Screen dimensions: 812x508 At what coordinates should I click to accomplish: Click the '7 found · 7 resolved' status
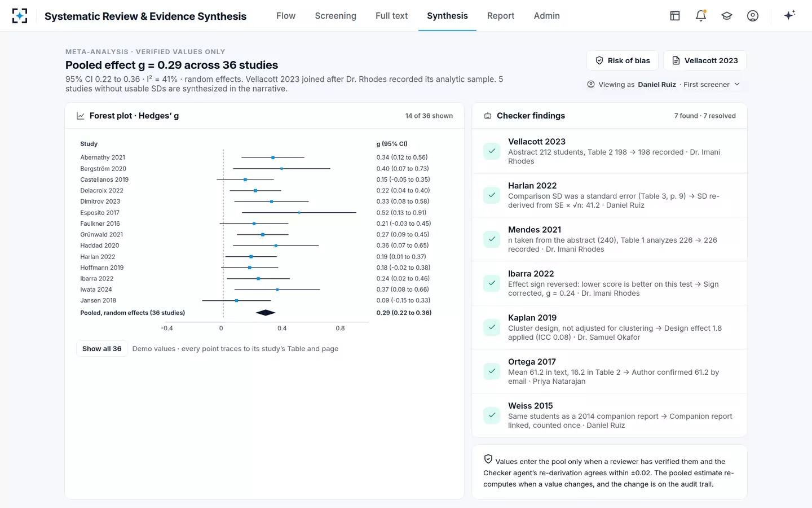705,116
